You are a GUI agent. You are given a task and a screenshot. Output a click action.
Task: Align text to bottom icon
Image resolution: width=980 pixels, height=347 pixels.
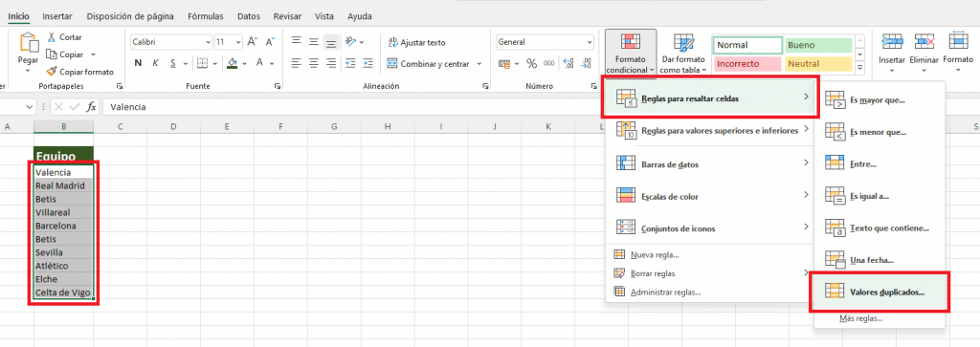click(x=331, y=42)
